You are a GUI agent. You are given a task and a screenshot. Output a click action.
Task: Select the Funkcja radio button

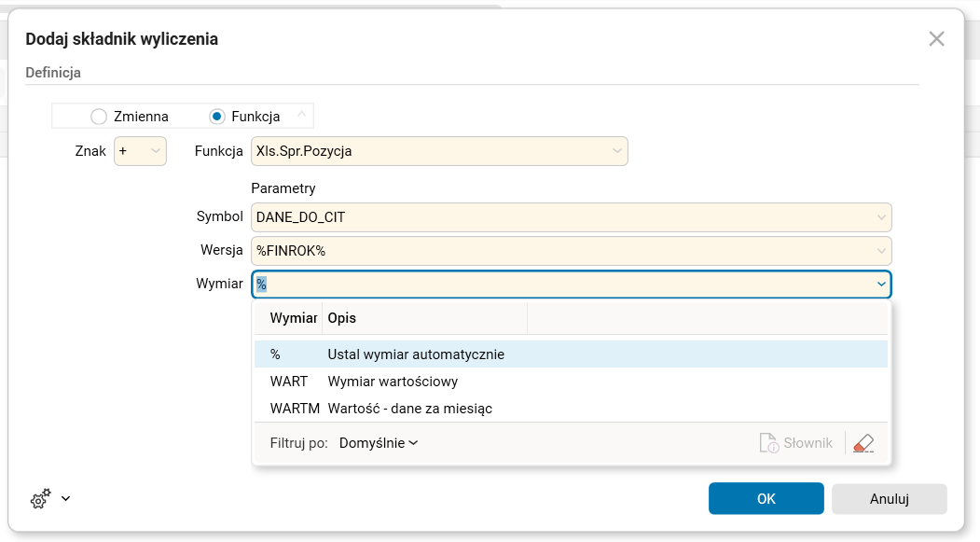click(x=217, y=117)
